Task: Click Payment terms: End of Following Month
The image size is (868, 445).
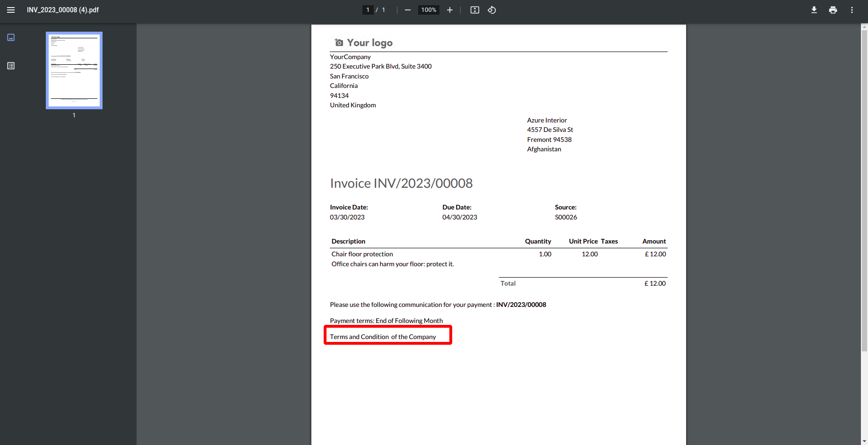Action: [x=386, y=321]
